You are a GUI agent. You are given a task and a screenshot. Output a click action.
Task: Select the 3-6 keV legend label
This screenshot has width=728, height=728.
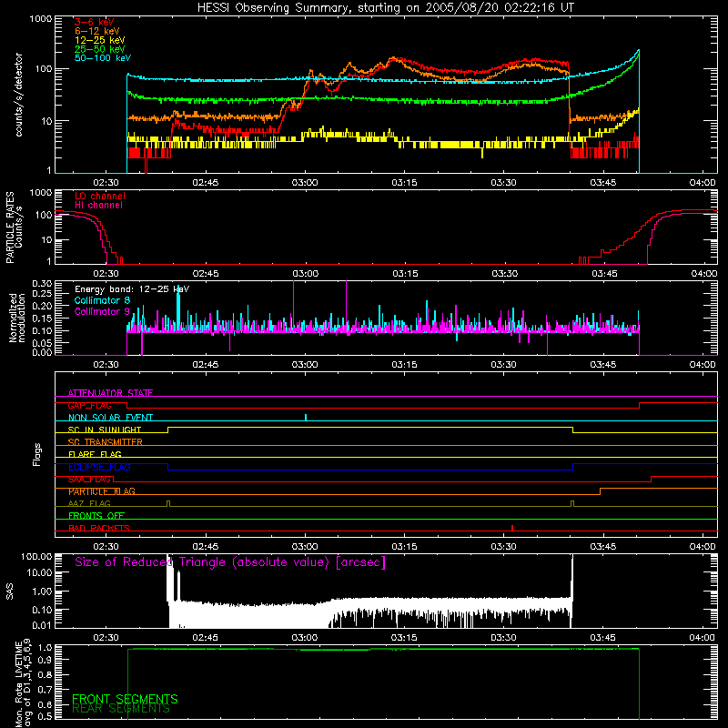pyautogui.click(x=95, y=22)
